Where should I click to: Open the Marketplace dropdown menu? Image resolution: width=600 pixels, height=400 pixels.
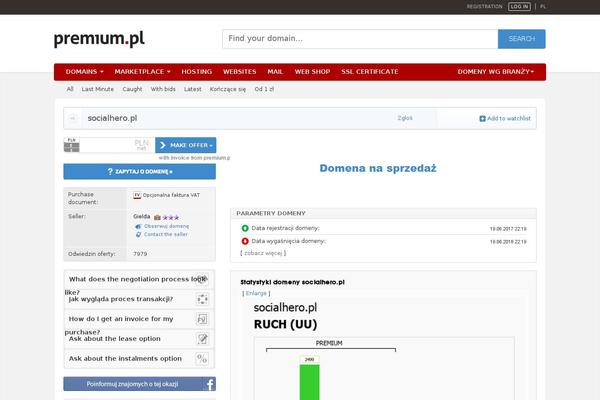coord(142,72)
